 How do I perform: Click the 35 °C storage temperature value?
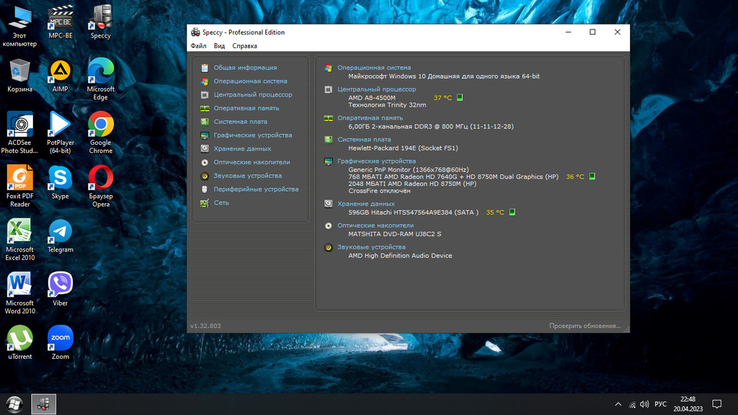click(x=495, y=213)
